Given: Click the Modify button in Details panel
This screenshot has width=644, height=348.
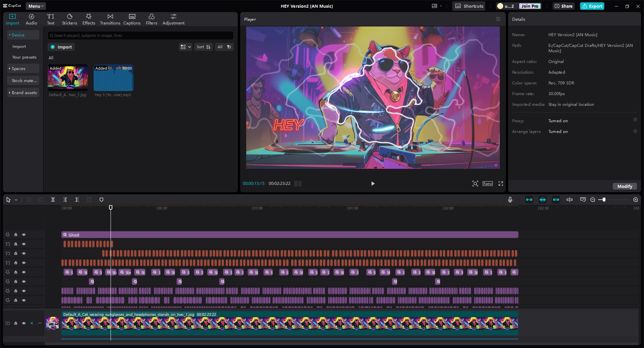Looking at the screenshot, I should (625, 186).
